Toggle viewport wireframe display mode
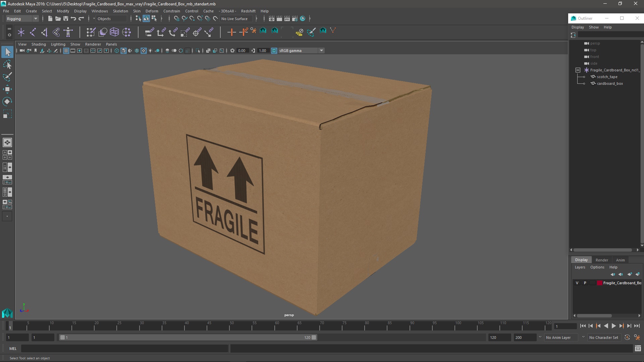 tap(117, 51)
